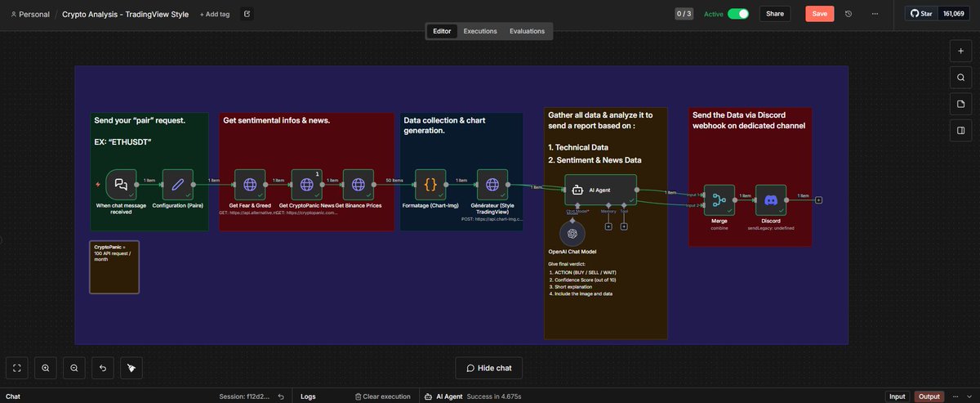Open the Formatage (Chart-Img) code node
The height and width of the screenshot is (403, 980).
430,184
